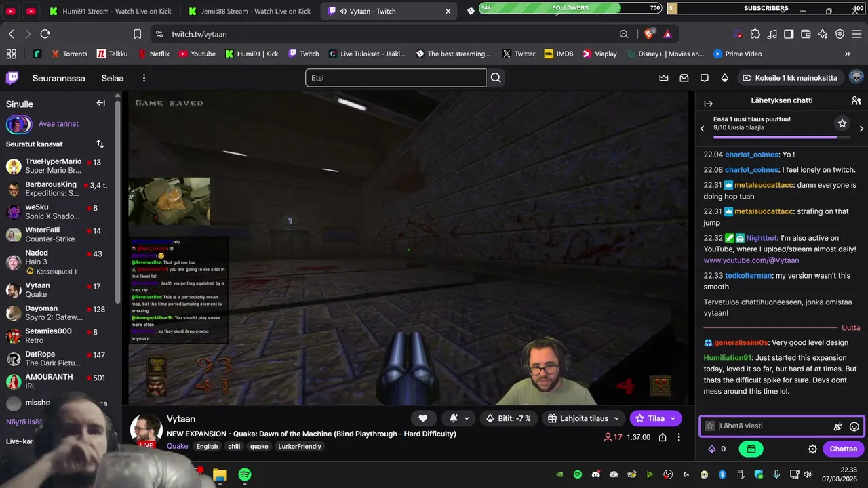Open the Twitch notifications inbox icon
The height and width of the screenshot is (488, 868).
pyautogui.click(x=684, y=78)
